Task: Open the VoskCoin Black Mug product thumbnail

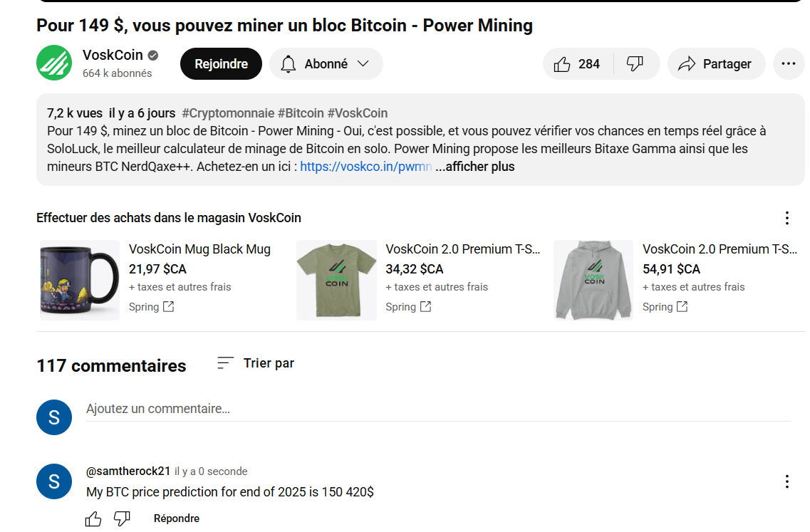Action: pos(80,280)
